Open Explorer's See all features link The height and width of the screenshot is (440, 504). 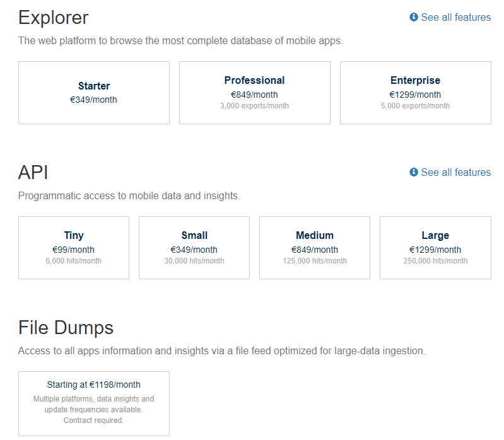pyautogui.click(x=455, y=17)
